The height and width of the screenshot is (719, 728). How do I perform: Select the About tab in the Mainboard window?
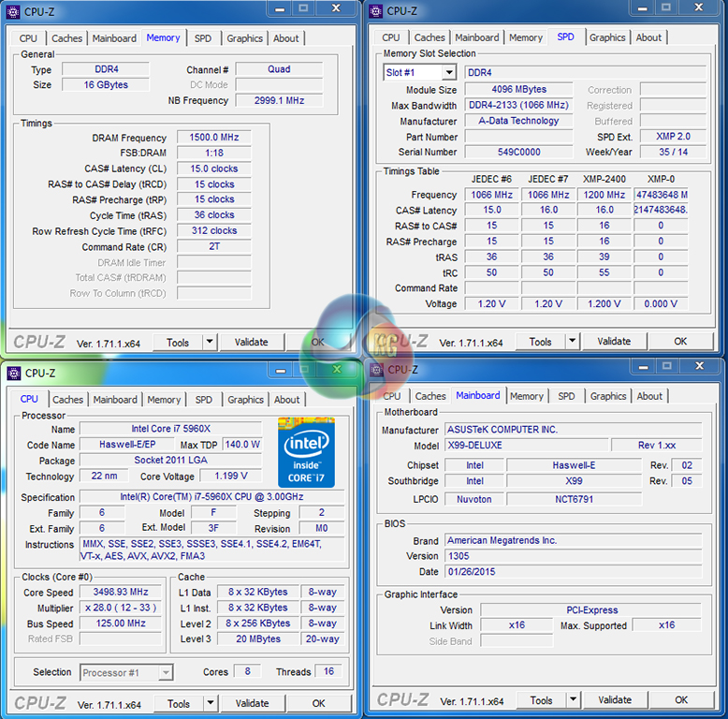tap(649, 396)
